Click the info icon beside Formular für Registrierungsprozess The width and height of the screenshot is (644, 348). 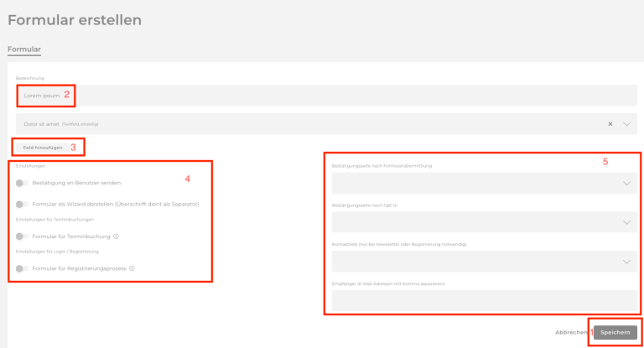[132, 268]
